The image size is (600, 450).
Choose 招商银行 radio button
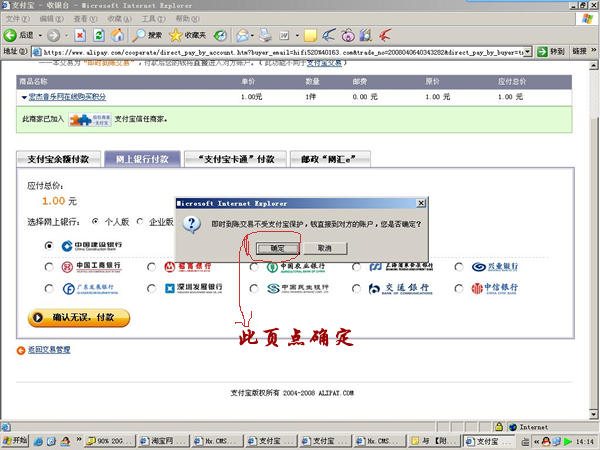(152, 267)
